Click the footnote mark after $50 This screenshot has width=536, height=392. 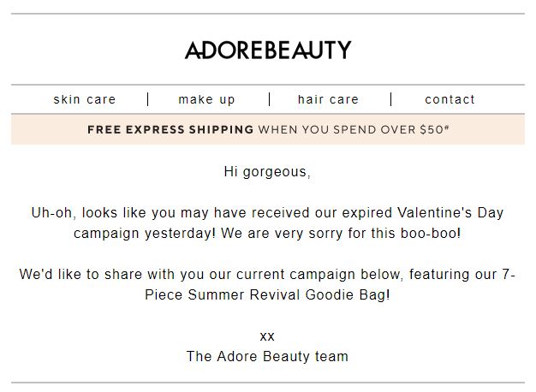pyautogui.click(x=446, y=128)
